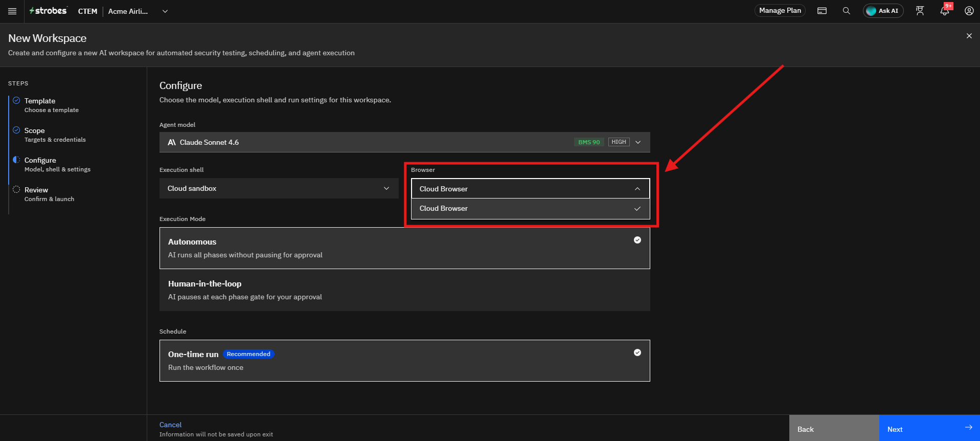Click the Recommended badge

pyautogui.click(x=248, y=354)
